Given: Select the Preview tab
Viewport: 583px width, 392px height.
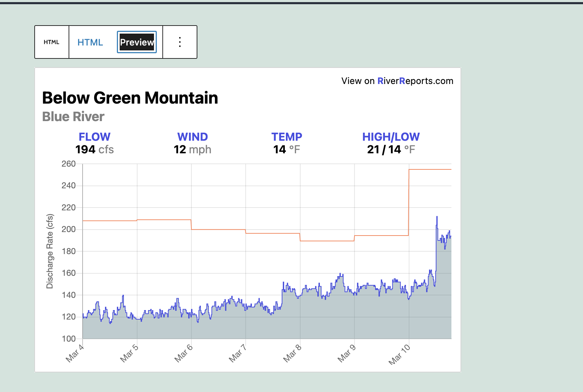Looking at the screenshot, I should 137,42.
